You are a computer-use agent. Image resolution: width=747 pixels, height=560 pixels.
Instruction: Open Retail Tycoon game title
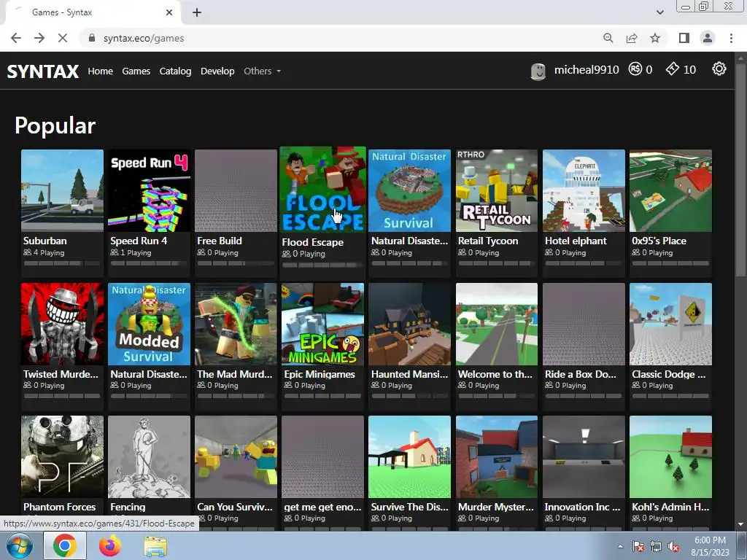click(x=488, y=241)
